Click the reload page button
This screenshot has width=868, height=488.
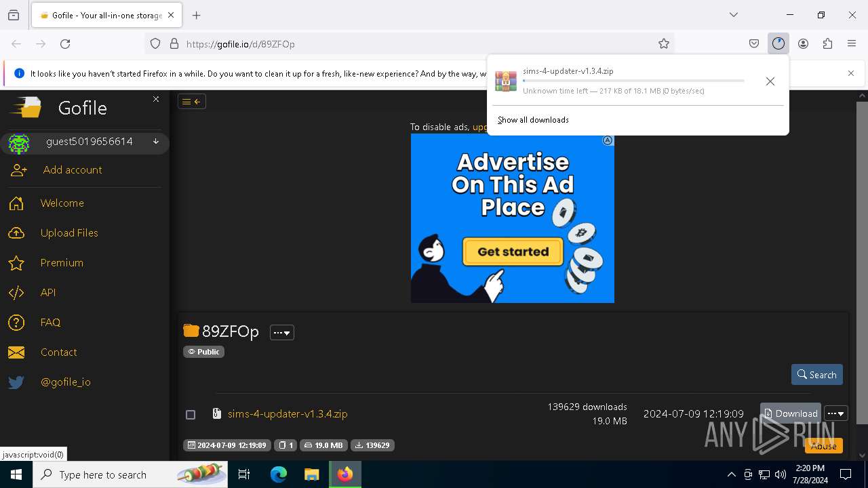click(x=65, y=43)
